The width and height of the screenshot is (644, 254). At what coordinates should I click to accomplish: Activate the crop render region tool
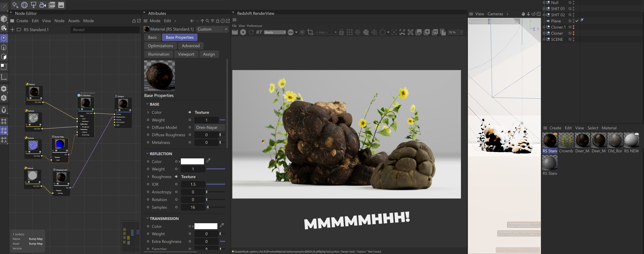[x=310, y=32]
